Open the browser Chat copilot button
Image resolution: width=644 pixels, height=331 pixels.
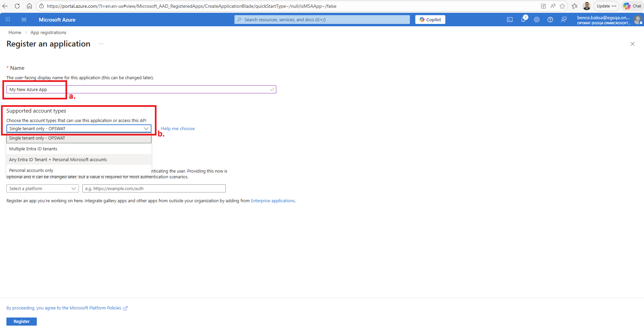pos(632,6)
